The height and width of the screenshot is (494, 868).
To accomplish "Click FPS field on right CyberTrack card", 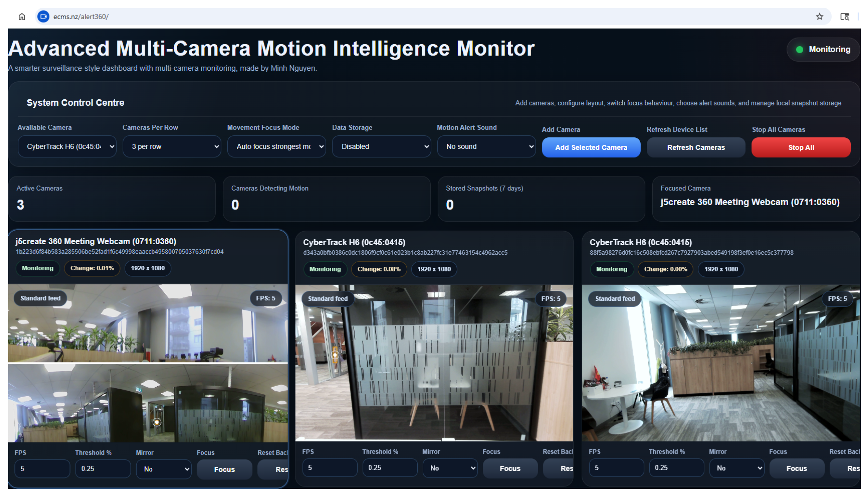I will click(617, 468).
